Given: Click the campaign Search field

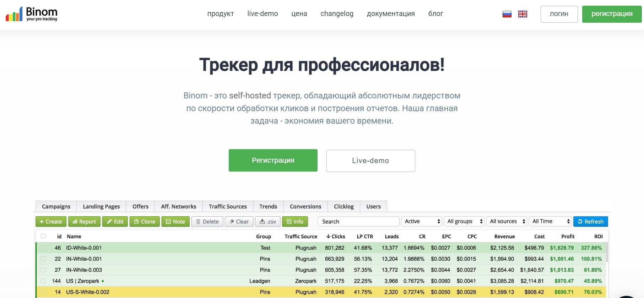Looking at the screenshot, I should pyautogui.click(x=358, y=221).
